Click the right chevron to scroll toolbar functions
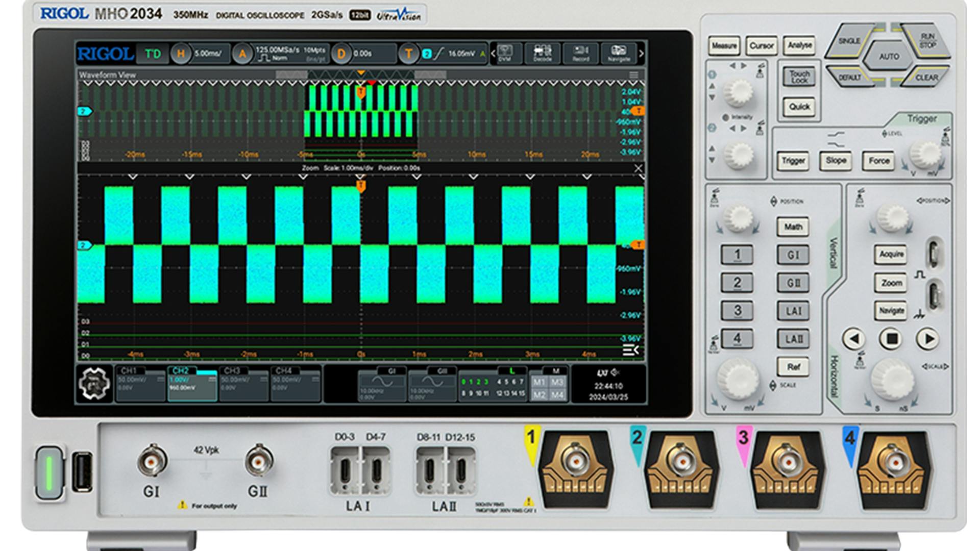This screenshot has height=551, width=980. 642,54
